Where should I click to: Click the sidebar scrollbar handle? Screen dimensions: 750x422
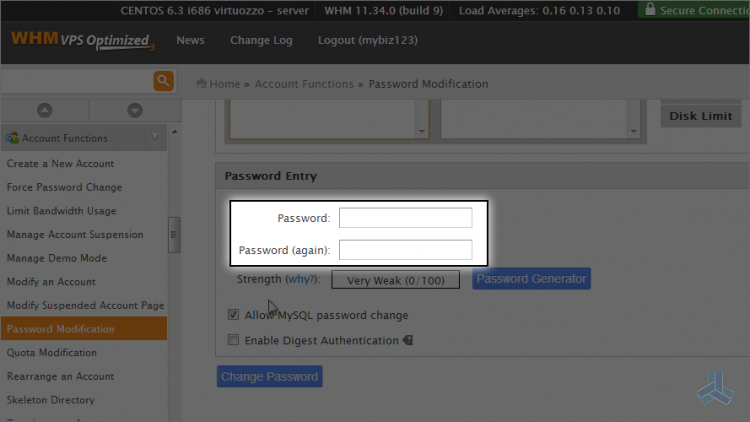point(174,234)
